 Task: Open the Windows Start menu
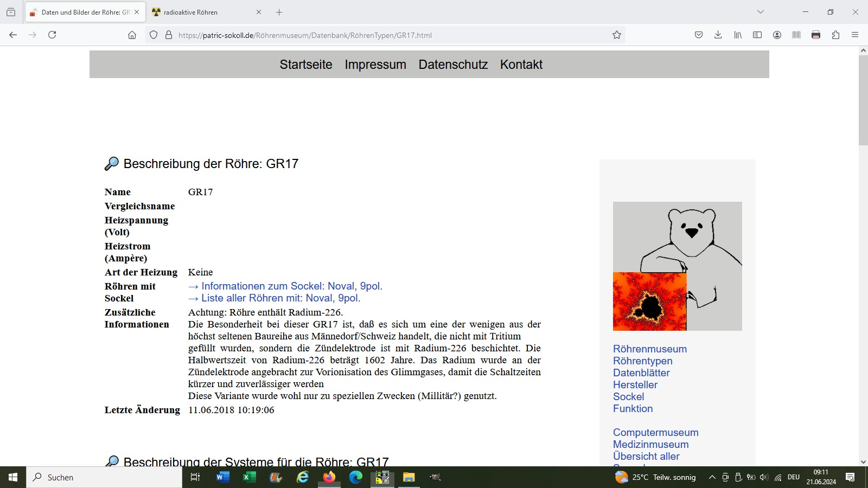13,477
